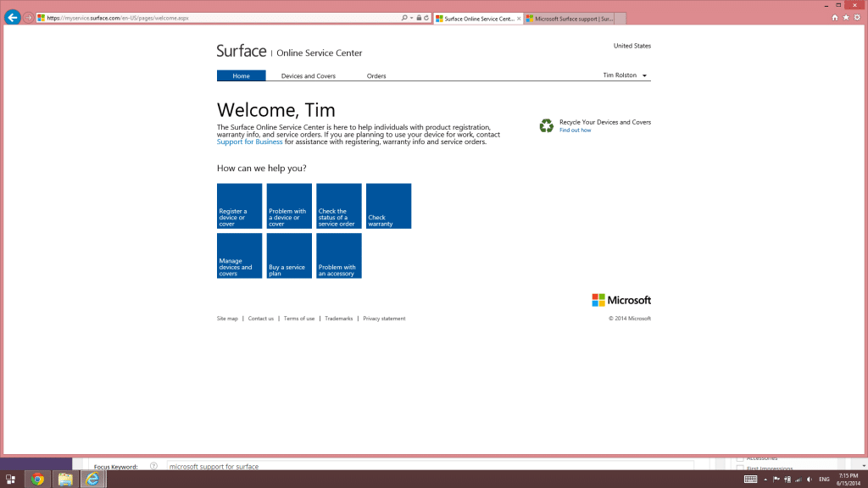Click the address bar URL field
The image size is (868, 488).
[x=221, y=18]
